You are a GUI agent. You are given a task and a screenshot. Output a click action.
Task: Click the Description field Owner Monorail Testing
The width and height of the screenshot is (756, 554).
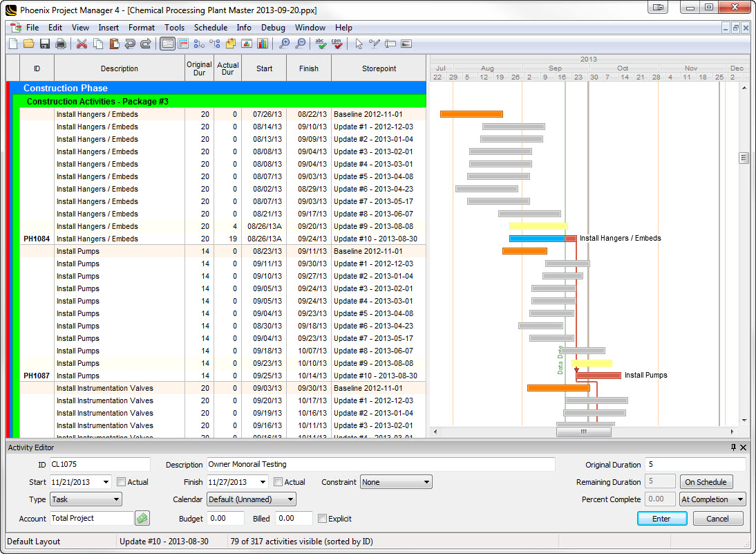tap(381, 464)
